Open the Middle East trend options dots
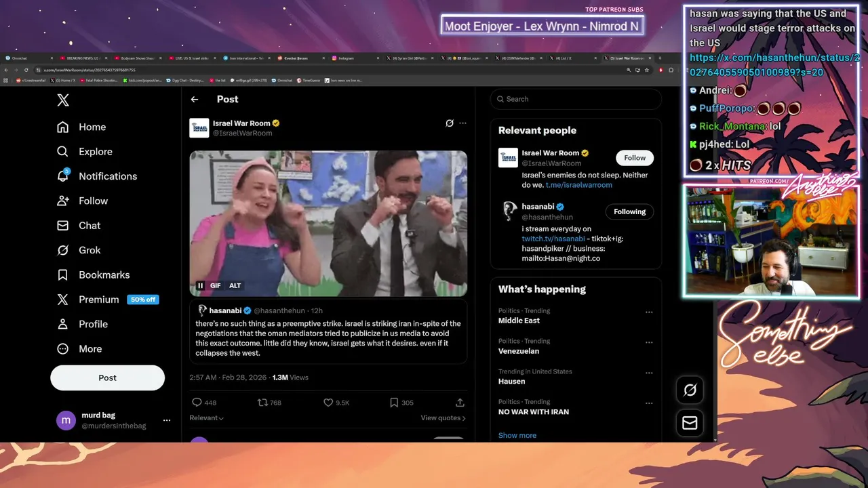 tap(649, 312)
